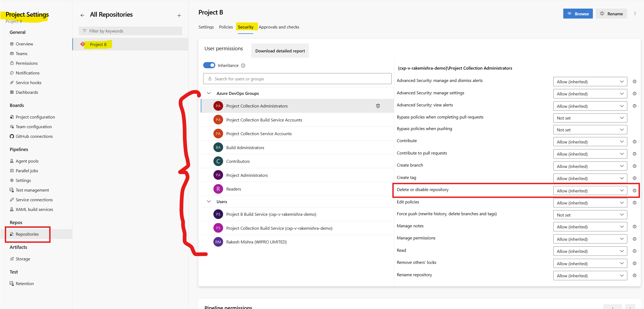
Task: Click Download detailed report button
Action: point(280,51)
